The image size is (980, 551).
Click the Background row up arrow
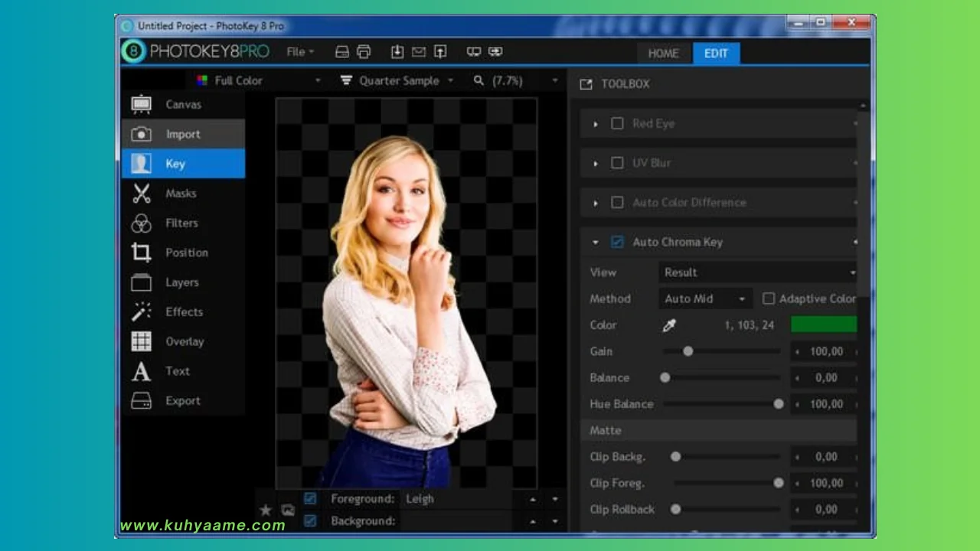(534, 522)
